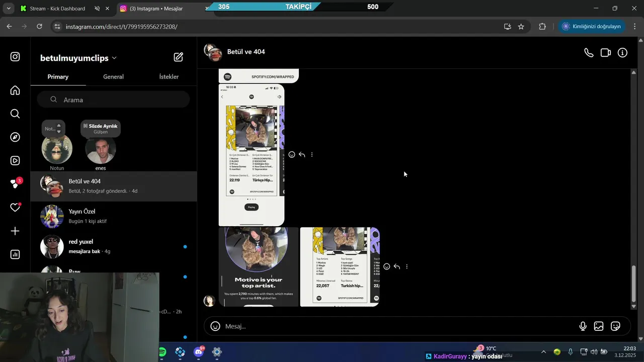The width and height of the screenshot is (644, 362).
Task: Switch to the Primary inbox tab
Action: [58, 77]
